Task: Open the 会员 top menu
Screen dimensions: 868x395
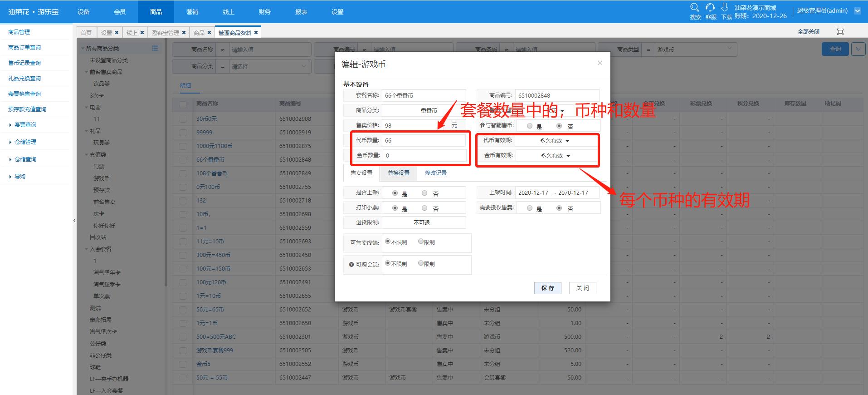Action: tap(120, 11)
